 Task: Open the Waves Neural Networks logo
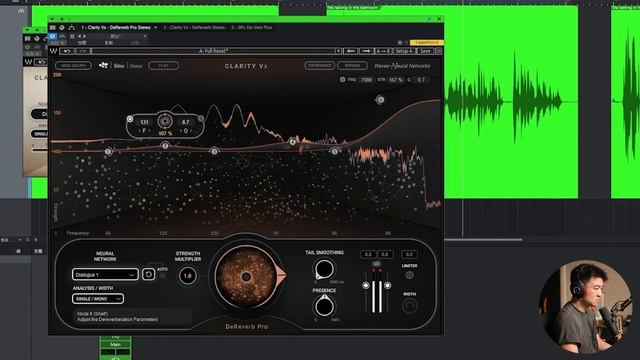coord(402,66)
